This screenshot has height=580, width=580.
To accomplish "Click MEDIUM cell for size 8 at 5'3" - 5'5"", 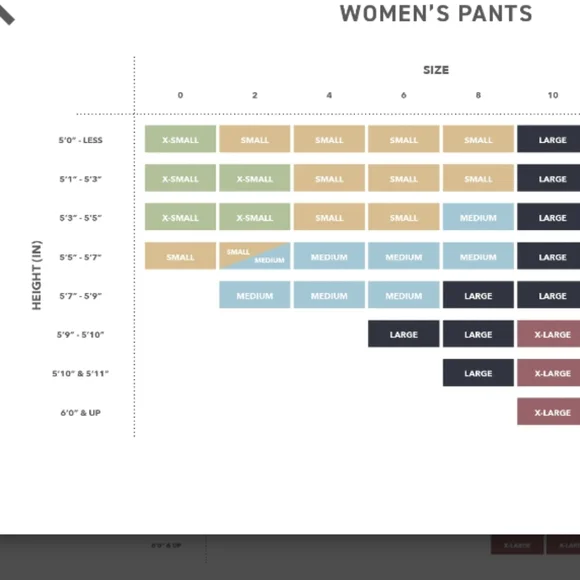I will click(478, 216).
